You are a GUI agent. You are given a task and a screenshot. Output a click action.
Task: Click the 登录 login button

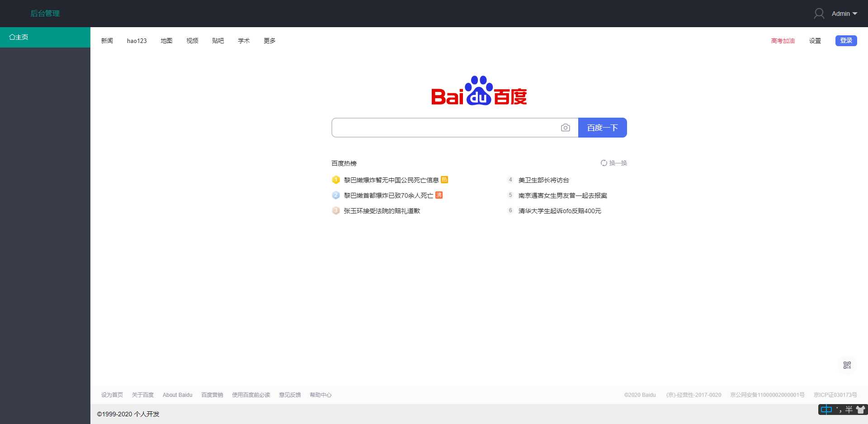coord(846,41)
